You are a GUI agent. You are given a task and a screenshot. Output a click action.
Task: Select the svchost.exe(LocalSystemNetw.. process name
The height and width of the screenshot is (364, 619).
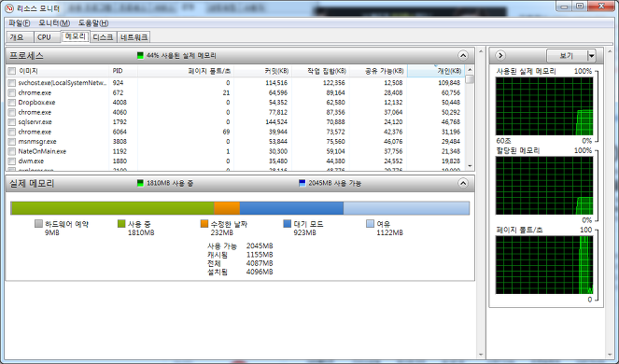coord(63,83)
